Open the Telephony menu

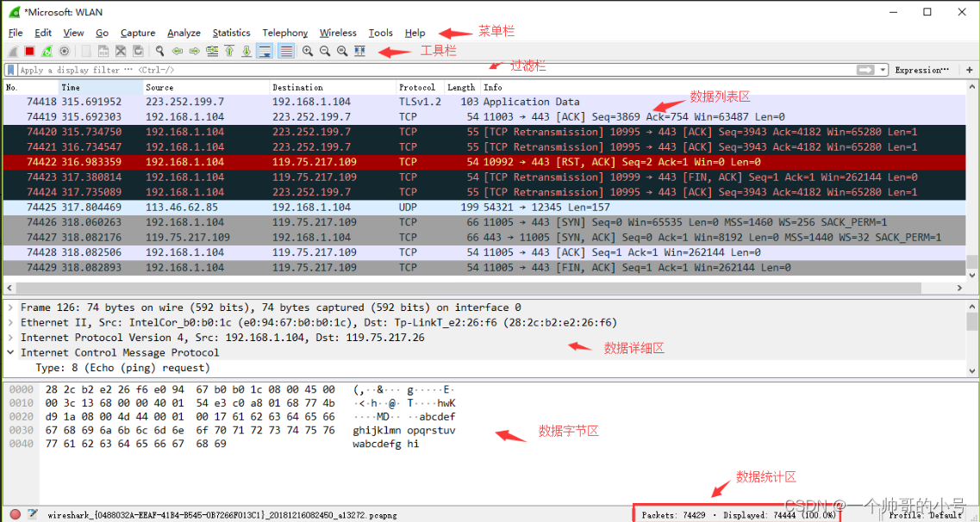coord(284,33)
